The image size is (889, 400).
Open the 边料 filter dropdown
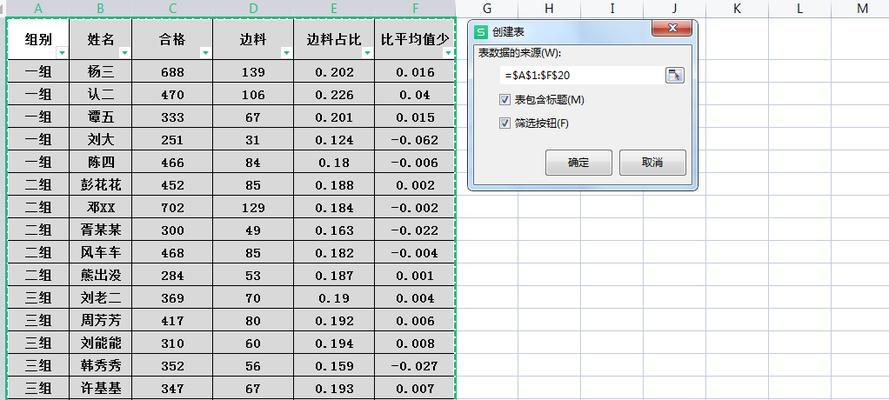pos(286,53)
